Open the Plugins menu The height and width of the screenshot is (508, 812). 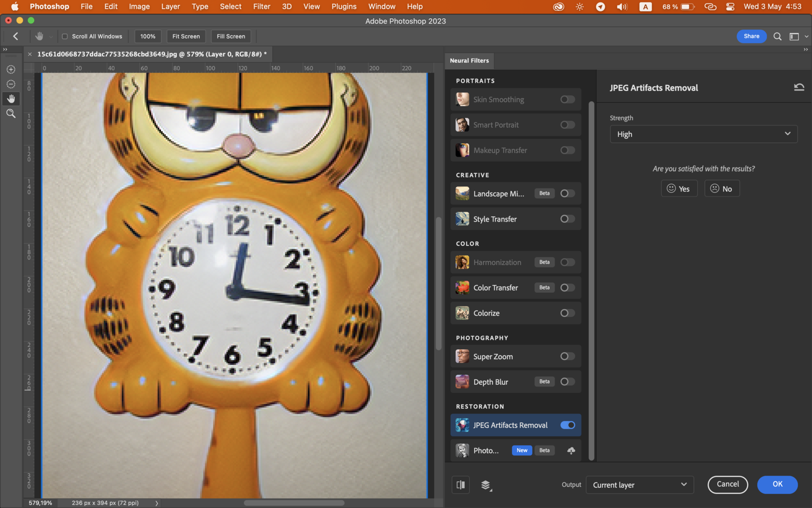pos(344,6)
